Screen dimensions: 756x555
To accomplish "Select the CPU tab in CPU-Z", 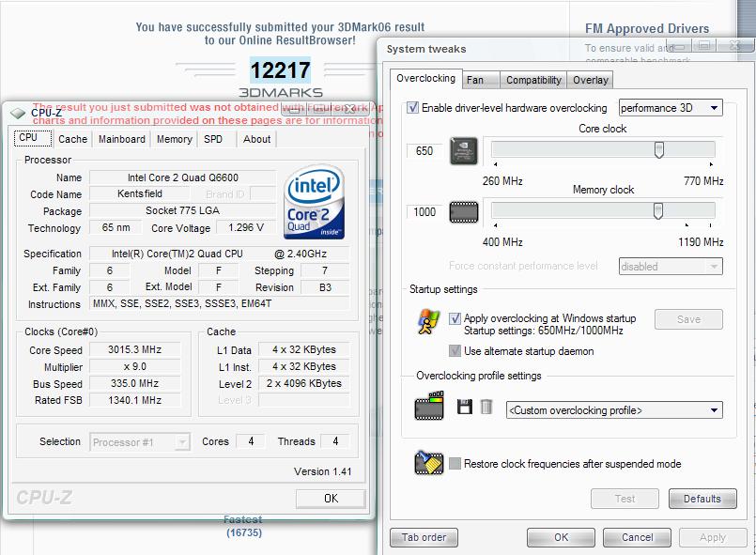I will pyautogui.click(x=32, y=138).
